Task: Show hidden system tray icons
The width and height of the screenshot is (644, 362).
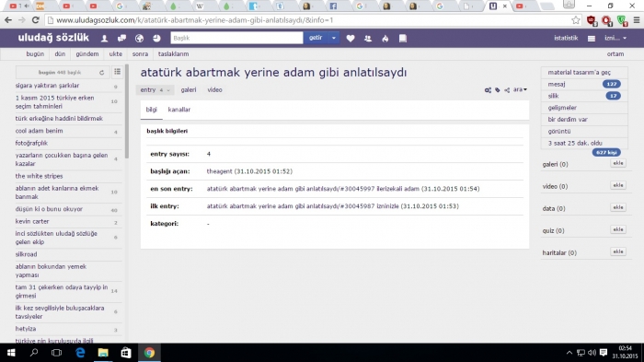Action: click(569, 353)
